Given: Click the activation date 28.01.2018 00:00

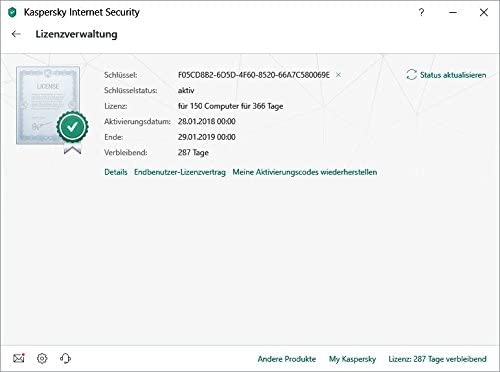Looking at the screenshot, I should click(207, 121).
